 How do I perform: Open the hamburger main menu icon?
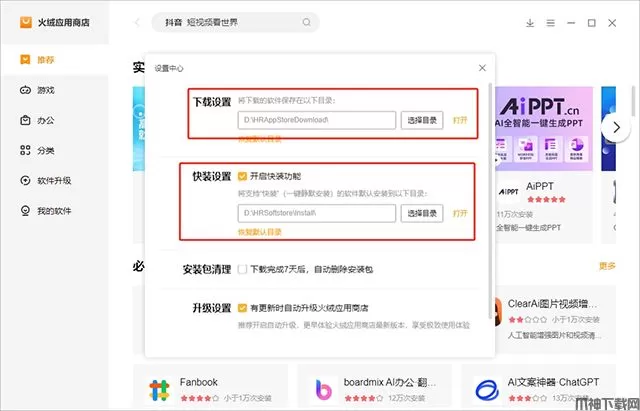(553, 22)
